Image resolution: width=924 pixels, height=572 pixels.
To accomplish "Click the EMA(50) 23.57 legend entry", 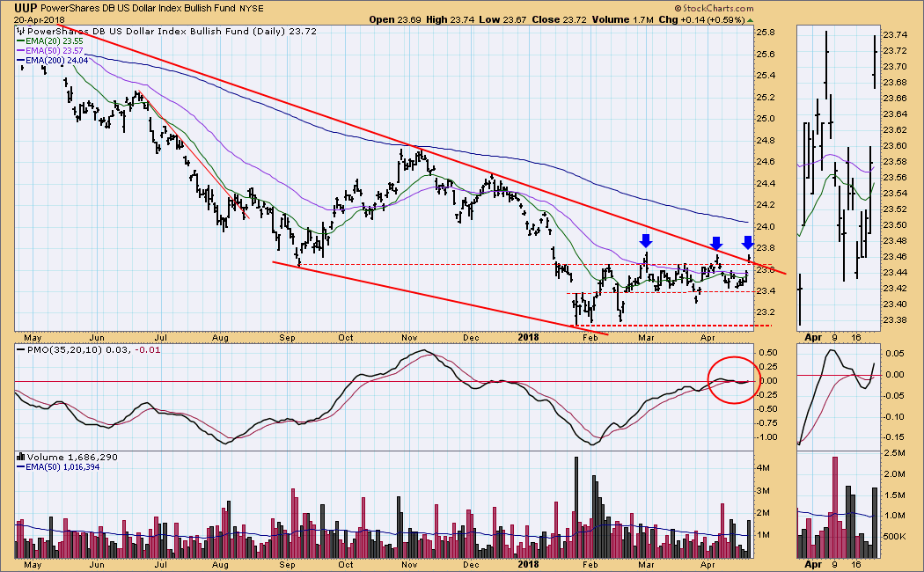I will click(x=48, y=51).
